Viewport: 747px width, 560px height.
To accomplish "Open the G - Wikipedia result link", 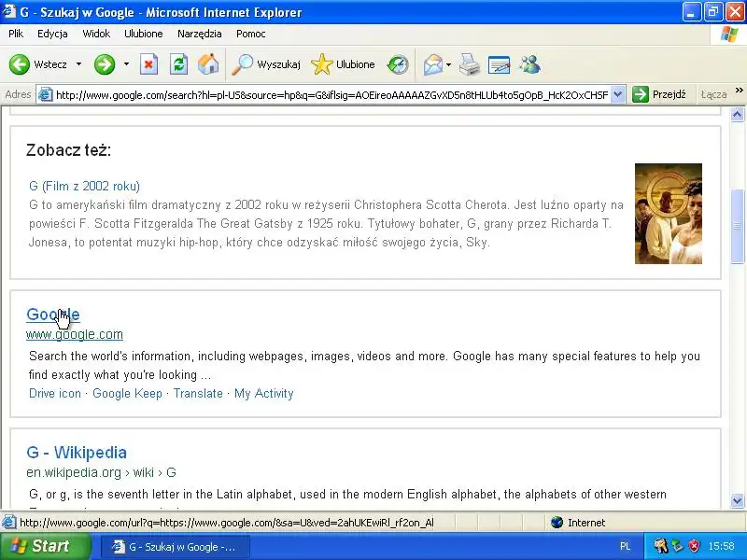I will pyautogui.click(x=77, y=453).
